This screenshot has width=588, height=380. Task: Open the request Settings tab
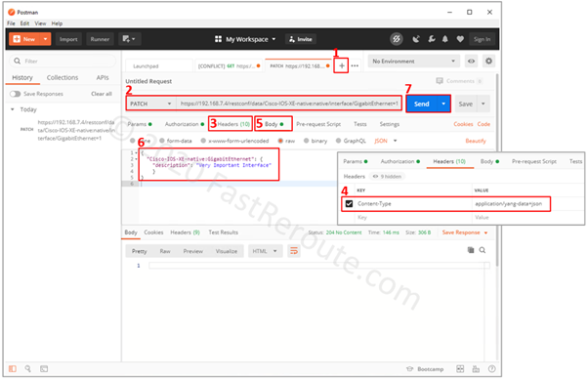[390, 124]
